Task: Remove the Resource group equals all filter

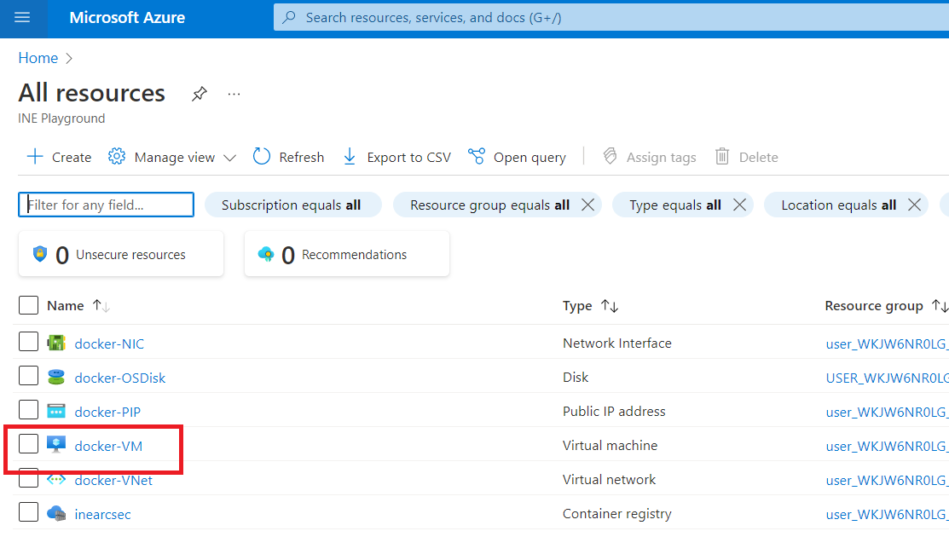Action: point(587,205)
